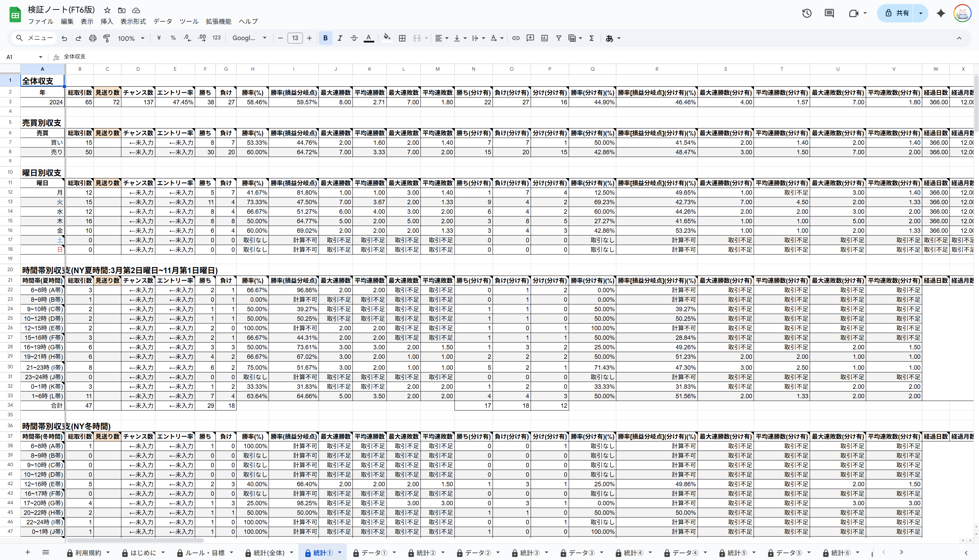Click the insert chart icon

544,38
